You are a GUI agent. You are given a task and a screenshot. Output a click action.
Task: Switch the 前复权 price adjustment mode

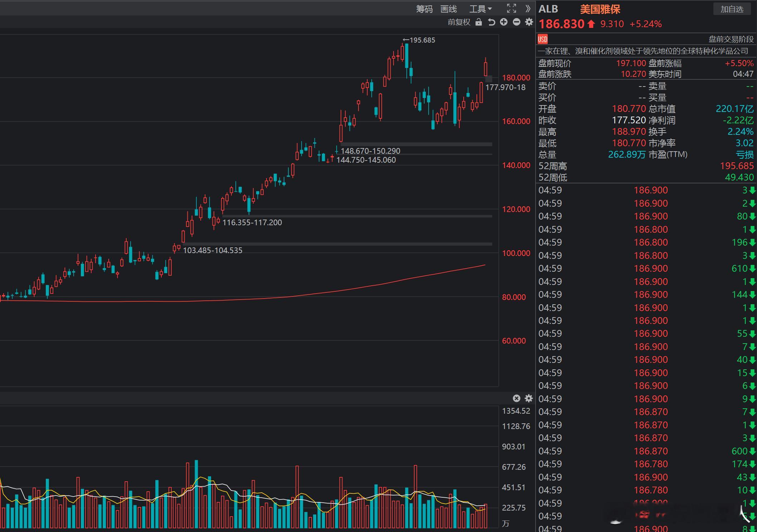pyautogui.click(x=459, y=22)
